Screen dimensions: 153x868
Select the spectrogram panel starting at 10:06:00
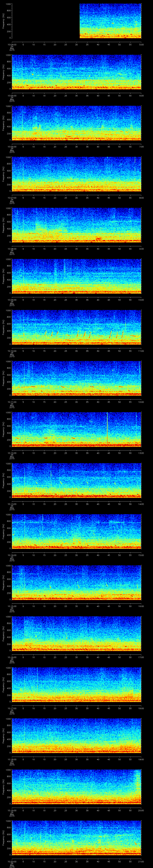pyautogui.click(x=77, y=123)
